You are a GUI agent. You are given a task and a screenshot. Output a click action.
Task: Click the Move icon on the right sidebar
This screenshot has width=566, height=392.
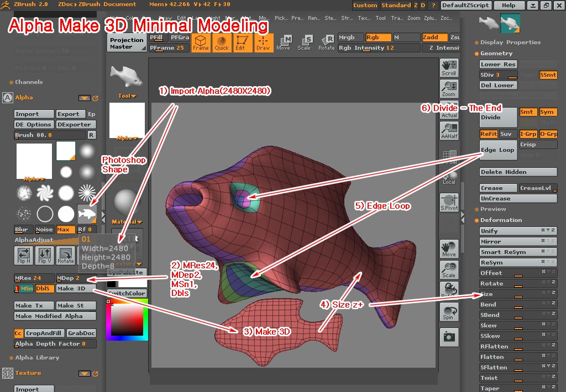pos(448,248)
